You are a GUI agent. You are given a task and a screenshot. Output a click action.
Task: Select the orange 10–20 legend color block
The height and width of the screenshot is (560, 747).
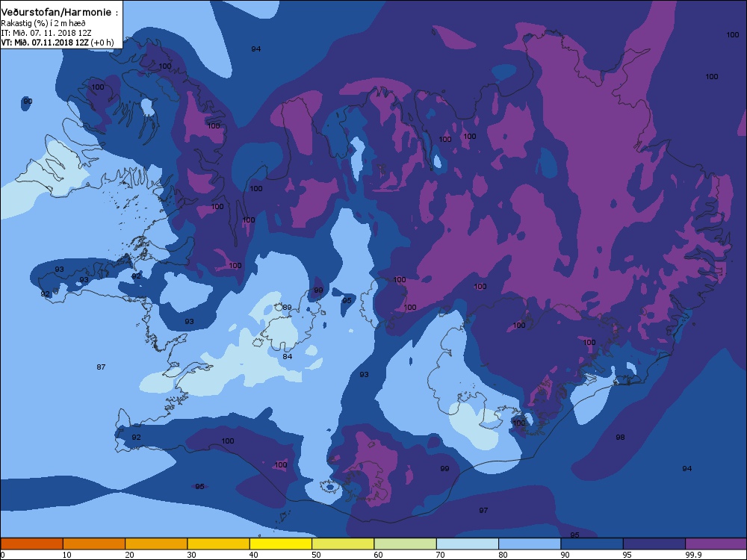pyautogui.click(x=94, y=544)
